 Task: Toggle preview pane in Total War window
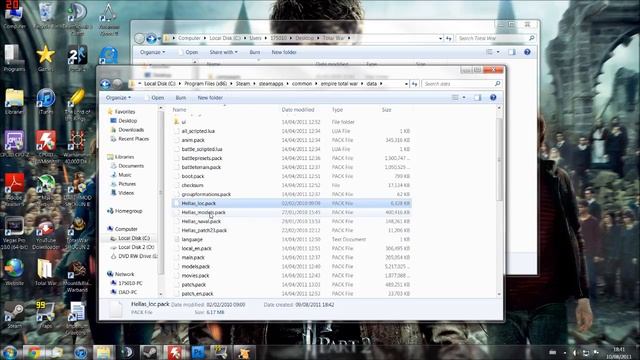(511, 52)
